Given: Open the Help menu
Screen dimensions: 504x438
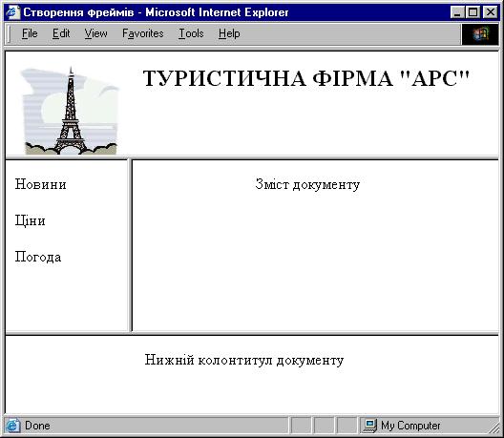Looking at the screenshot, I should (229, 33).
